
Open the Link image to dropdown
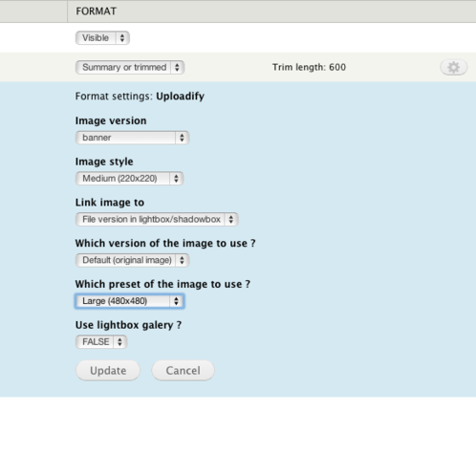pyautogui.click(x=157, y=219)
